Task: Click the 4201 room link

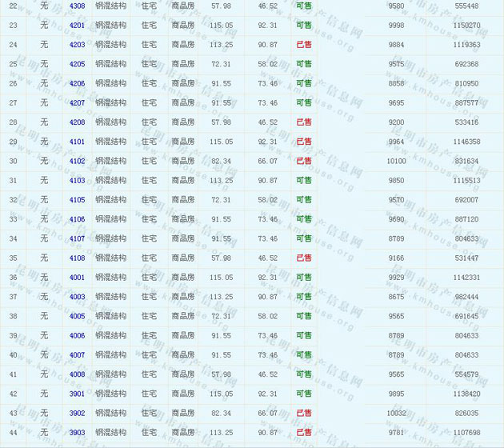Action: point(77,26)
